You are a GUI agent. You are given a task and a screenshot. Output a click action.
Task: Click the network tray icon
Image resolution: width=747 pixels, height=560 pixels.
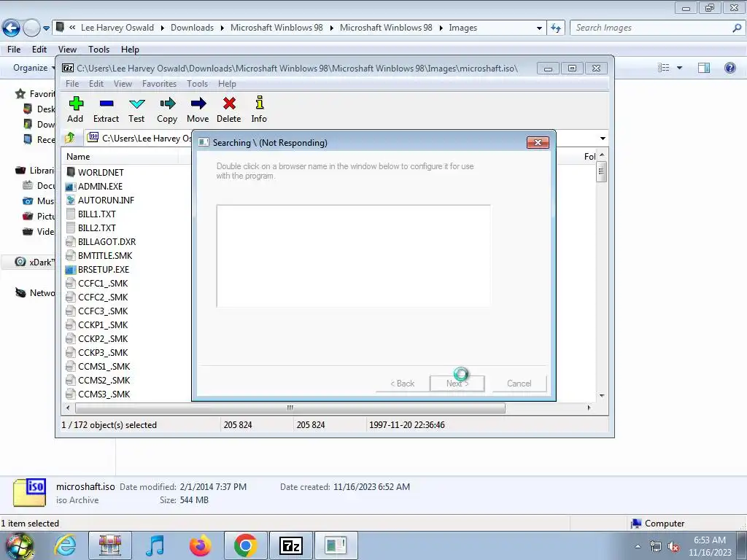click(656, 547)
